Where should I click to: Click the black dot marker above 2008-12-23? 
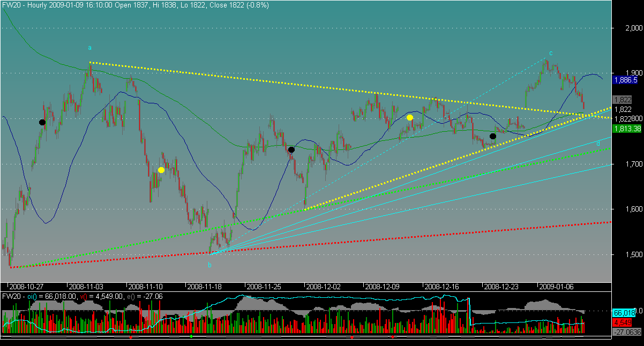pos(493,137)
